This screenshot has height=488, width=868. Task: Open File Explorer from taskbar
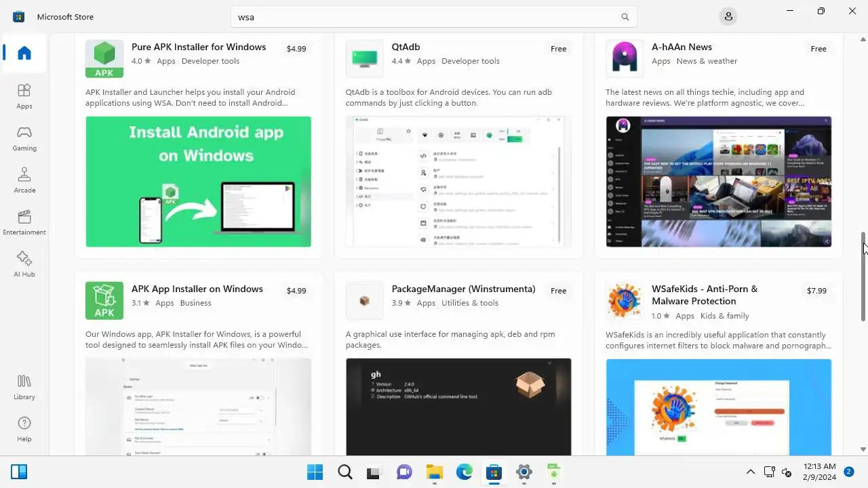coord(434,472)
